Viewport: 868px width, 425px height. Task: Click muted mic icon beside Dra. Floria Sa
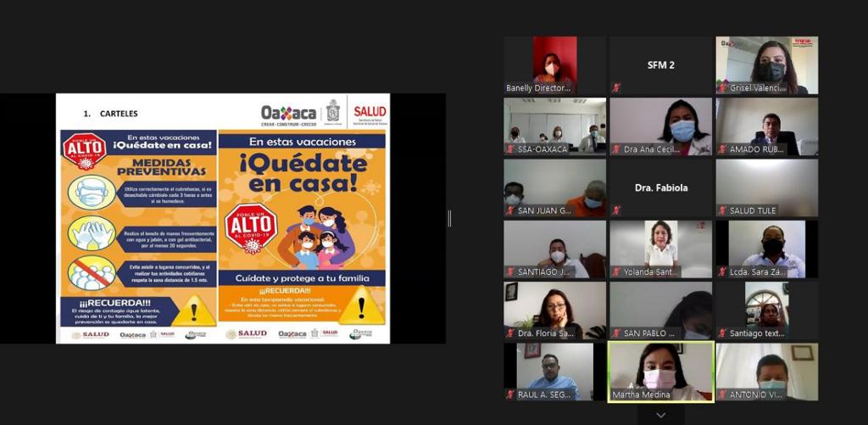point(510,333)
